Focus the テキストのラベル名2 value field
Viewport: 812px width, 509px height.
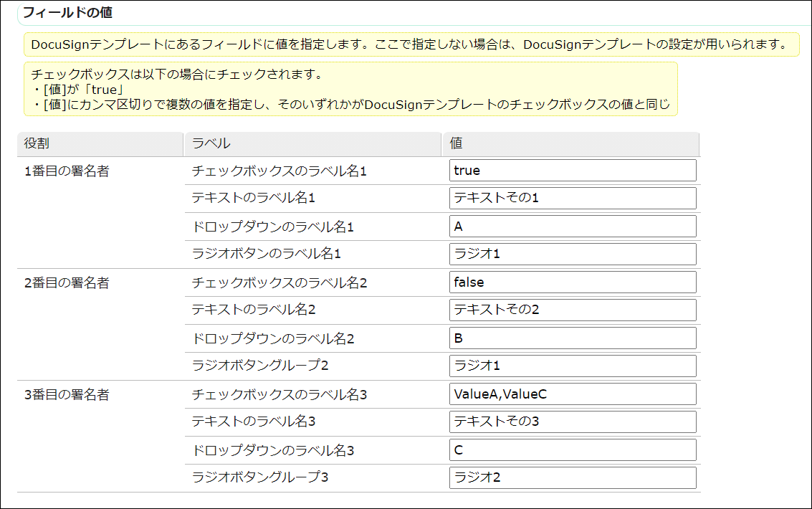tap(573, 310)
